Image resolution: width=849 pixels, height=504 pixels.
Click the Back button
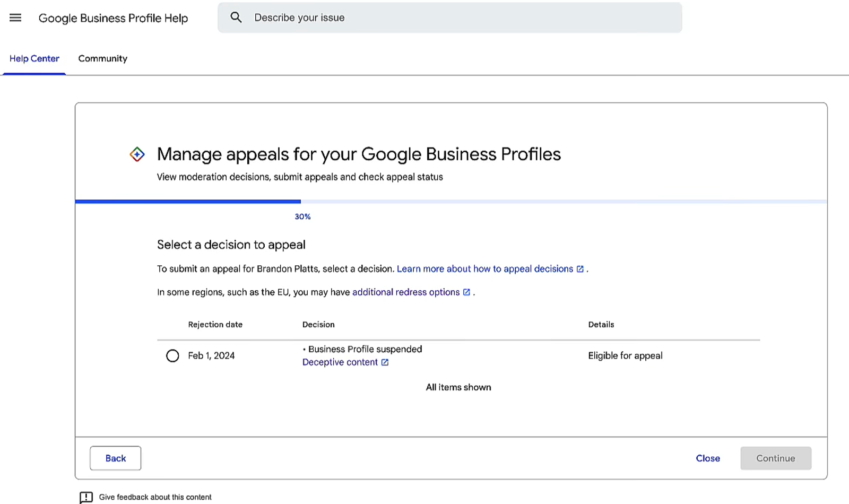coord(116,458)
